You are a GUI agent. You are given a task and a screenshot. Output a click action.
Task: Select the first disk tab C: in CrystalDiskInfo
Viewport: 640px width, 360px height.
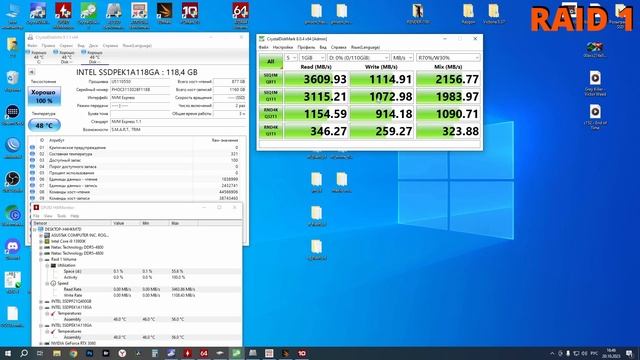[x=38, y=57]
